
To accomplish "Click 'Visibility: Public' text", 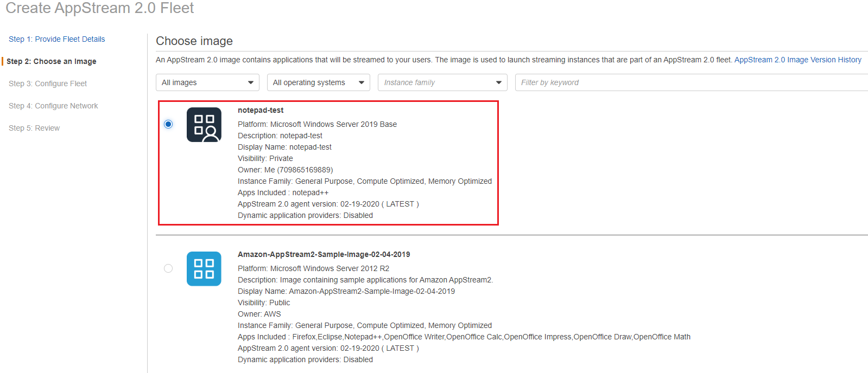I will click(264, 303).
